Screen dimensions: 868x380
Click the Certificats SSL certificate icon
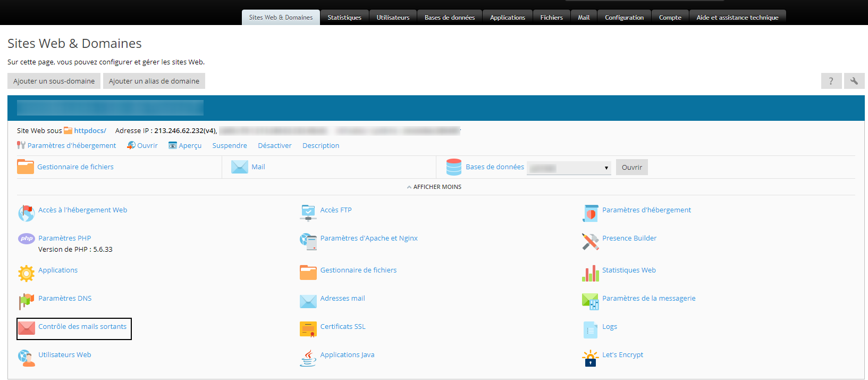308,329
